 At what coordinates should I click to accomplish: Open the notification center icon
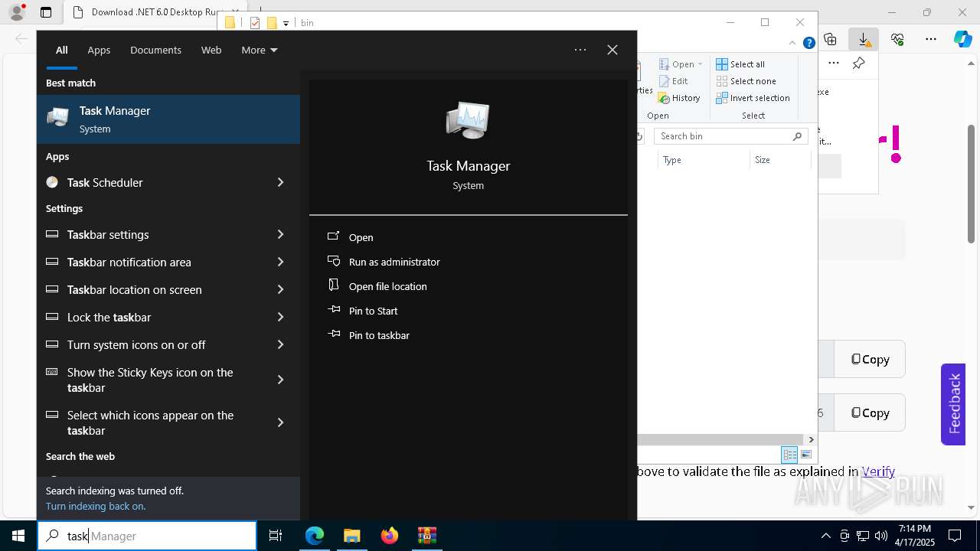pyautogui.click(x=955, y=536)
